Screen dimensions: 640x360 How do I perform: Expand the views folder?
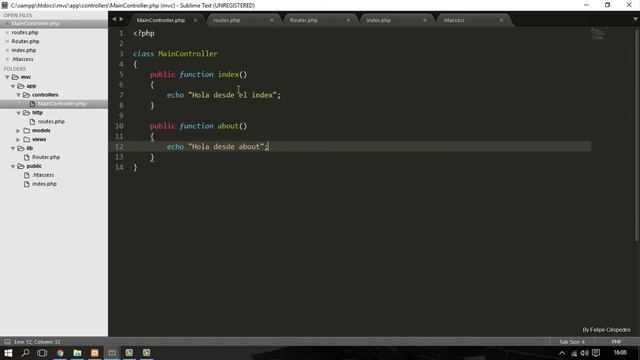[18, 140]
